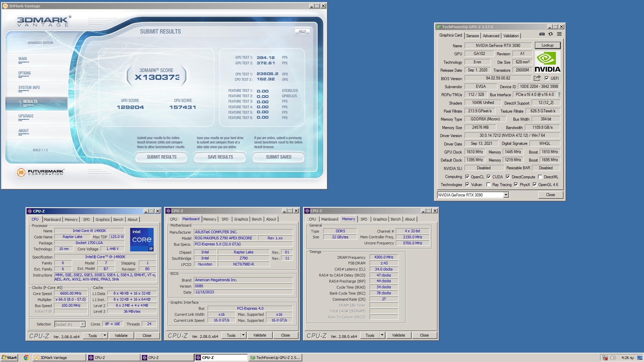Toggle the UEFI checkbox
Screen dimensions: 644x362
tap(547, 78)
